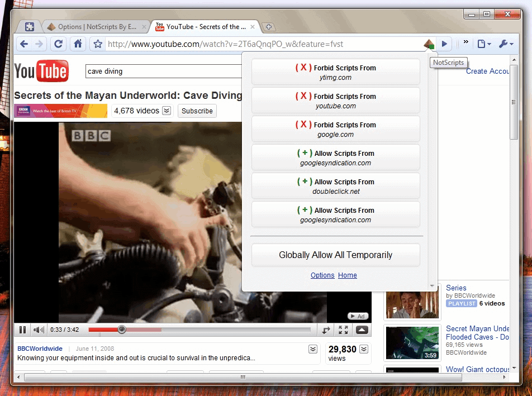Click the NotScripts extension icon
This screenshot has width=532, height=396.
click(429, 44)
